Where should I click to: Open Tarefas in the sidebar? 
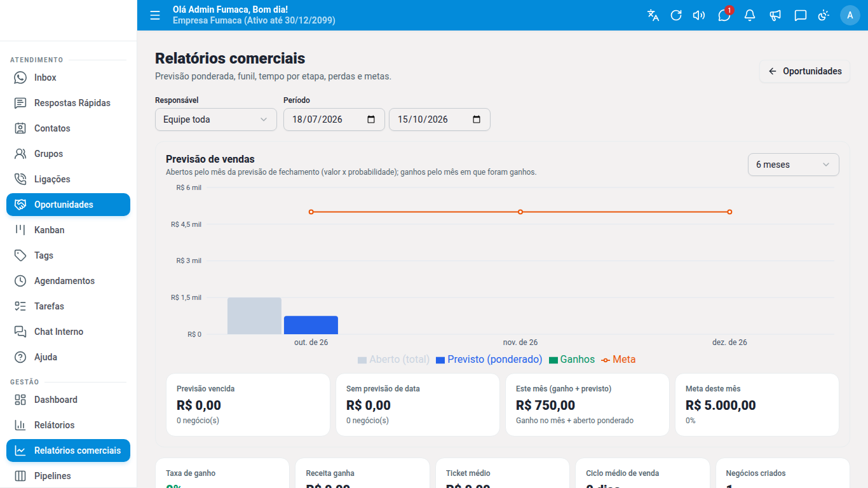coord(69,306)
